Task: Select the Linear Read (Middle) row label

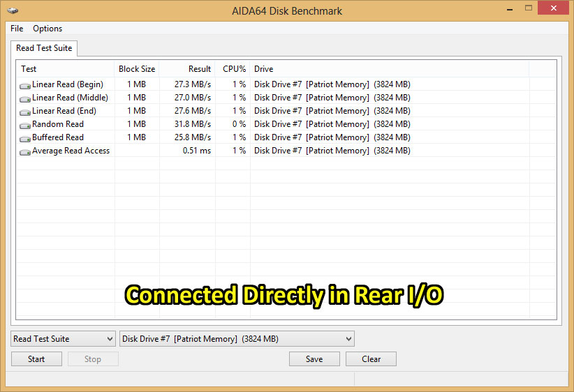Action: 71,98
